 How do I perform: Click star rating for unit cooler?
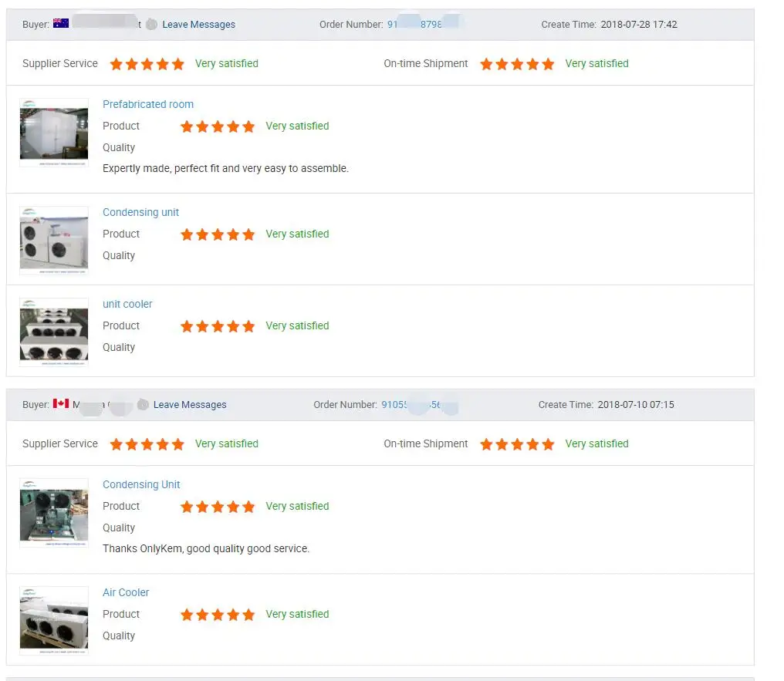218,326
